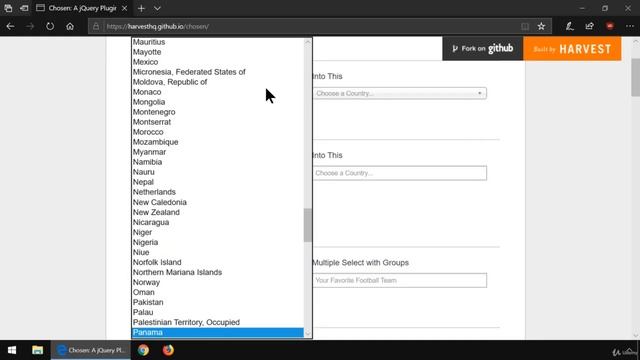This screenshot has height=360, width=640.
Task: Select Morocco option
Action: (x=218, y=132)
